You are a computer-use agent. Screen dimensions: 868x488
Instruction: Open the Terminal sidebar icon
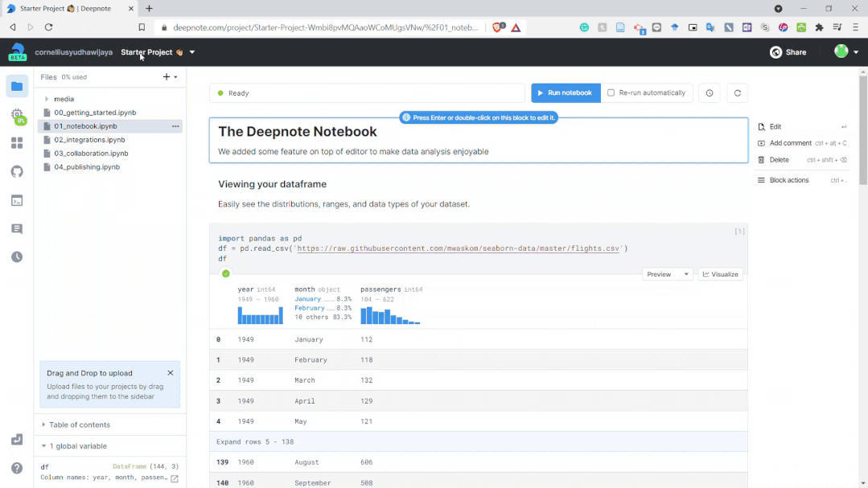click(17, 200)
